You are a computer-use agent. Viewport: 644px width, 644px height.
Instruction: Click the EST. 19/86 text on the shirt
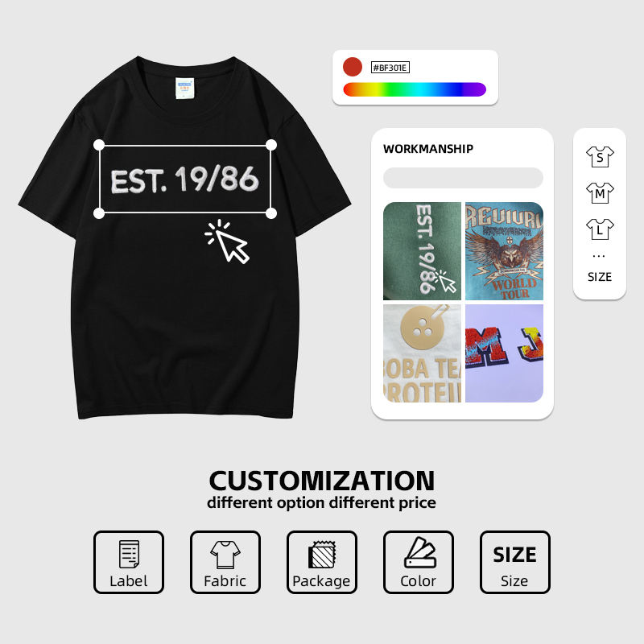pos(184,180)
